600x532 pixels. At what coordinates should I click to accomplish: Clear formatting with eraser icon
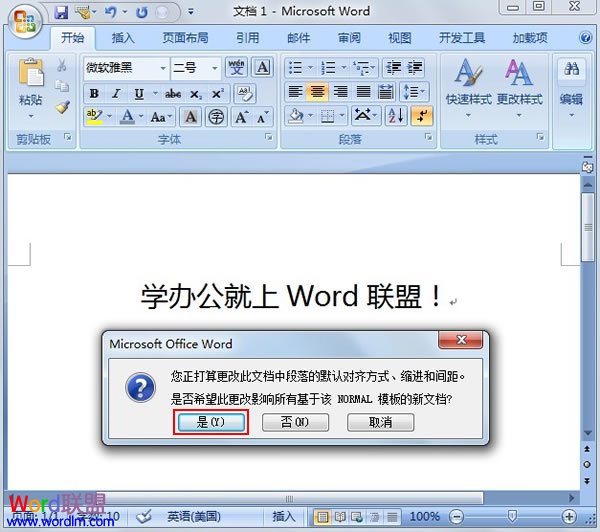click(x=244, y=94)
